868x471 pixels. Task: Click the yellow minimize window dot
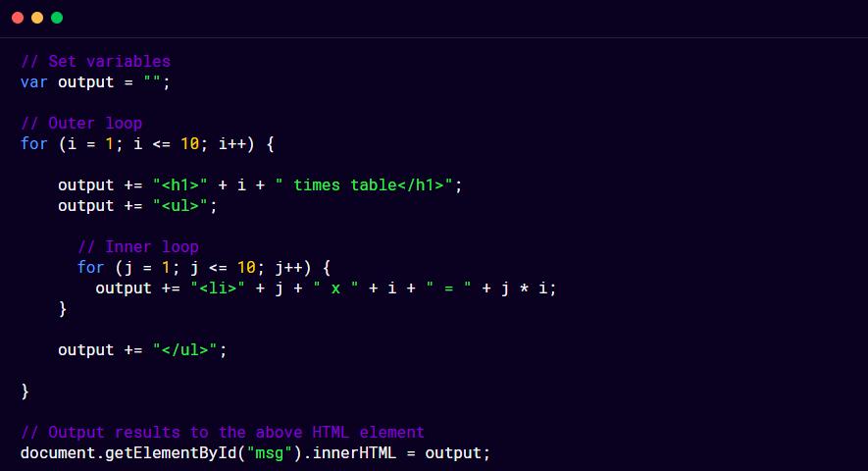pyautogui.click(x=37, y=18)
